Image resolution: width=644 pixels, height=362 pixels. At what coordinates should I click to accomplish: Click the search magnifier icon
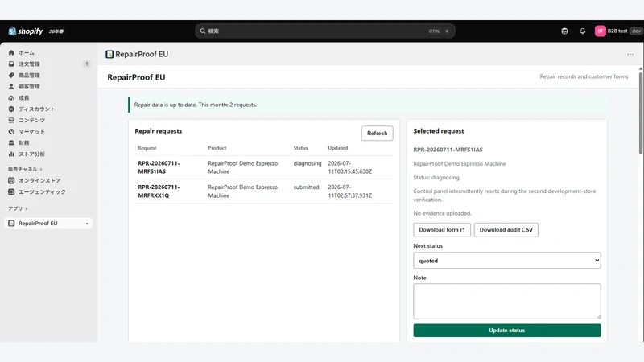coord(203,31)
